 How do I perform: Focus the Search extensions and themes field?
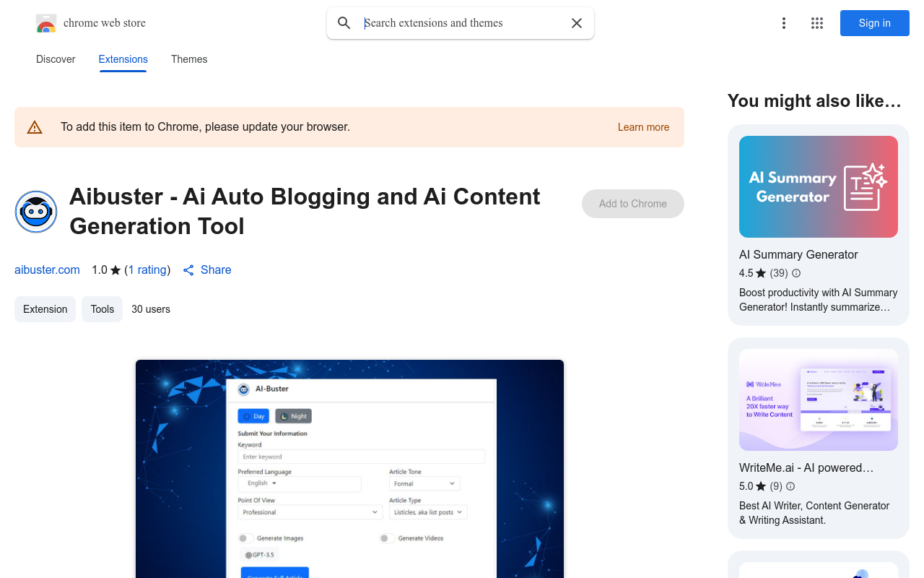pos(461,23)
